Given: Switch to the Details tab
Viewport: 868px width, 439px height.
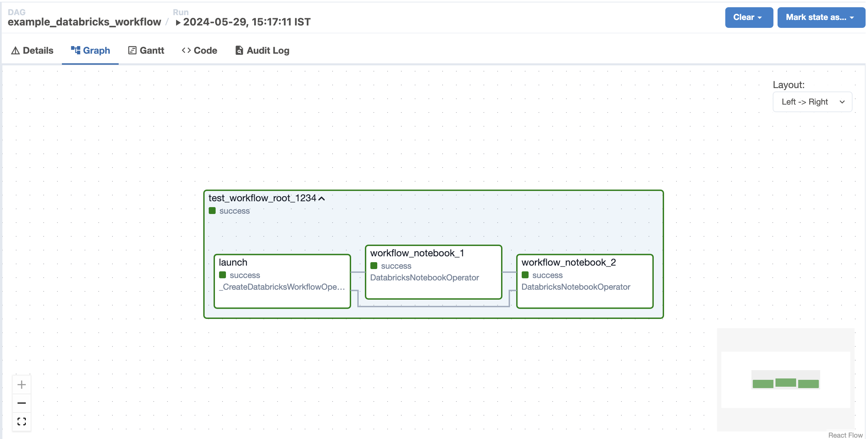Looking at the screenshot, I should click(x=32, y=50).
